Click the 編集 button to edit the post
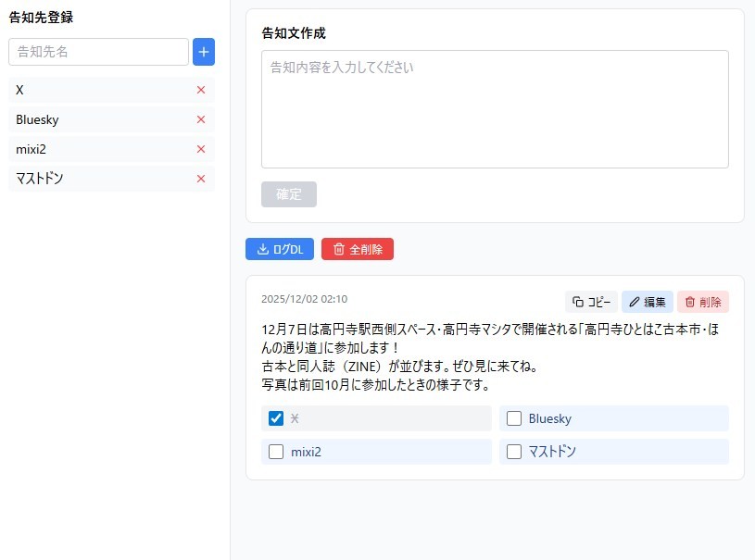The image size is (755, 560). pos(647,301)
